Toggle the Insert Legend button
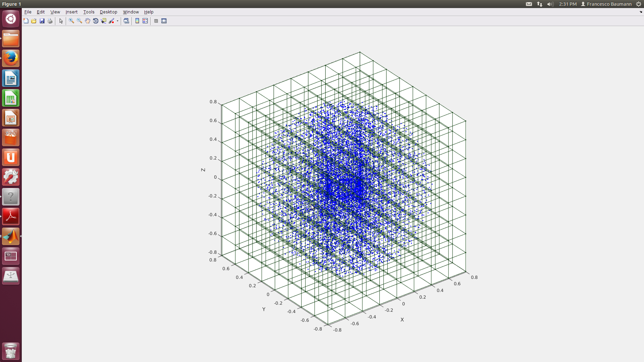Image resolution: width=644 pixels, height=362 pixels. click(x=145, y=21)
